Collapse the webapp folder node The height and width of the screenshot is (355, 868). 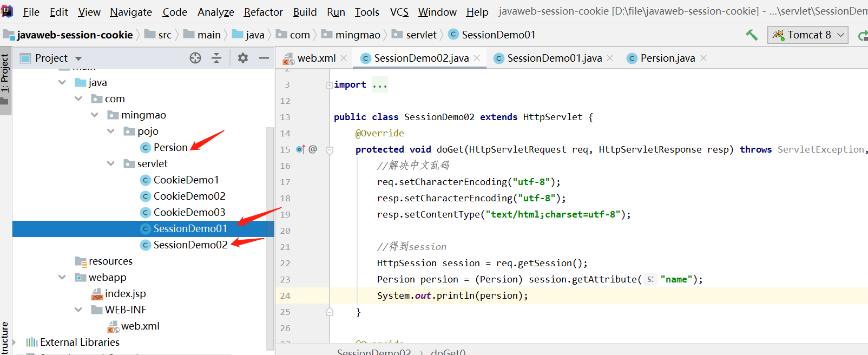pos(62,278)
